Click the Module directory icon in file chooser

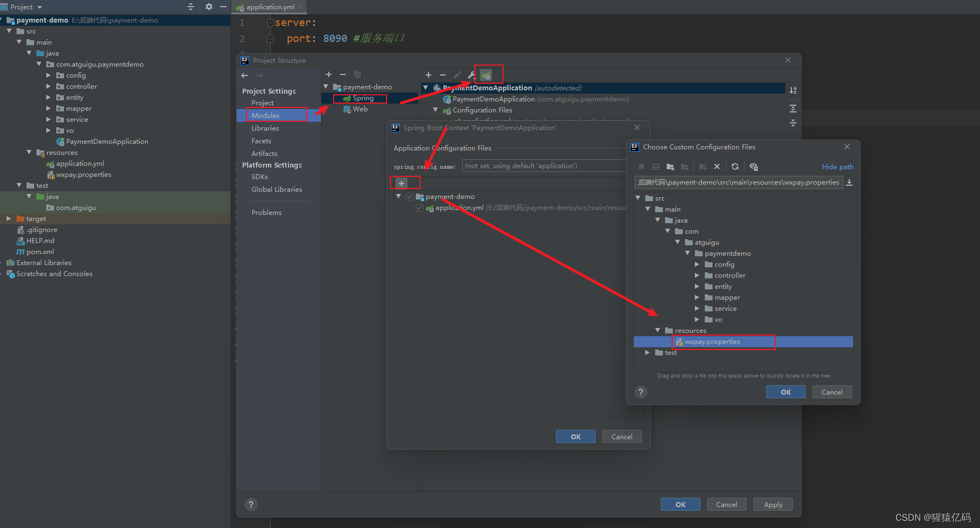coord(684,166)
